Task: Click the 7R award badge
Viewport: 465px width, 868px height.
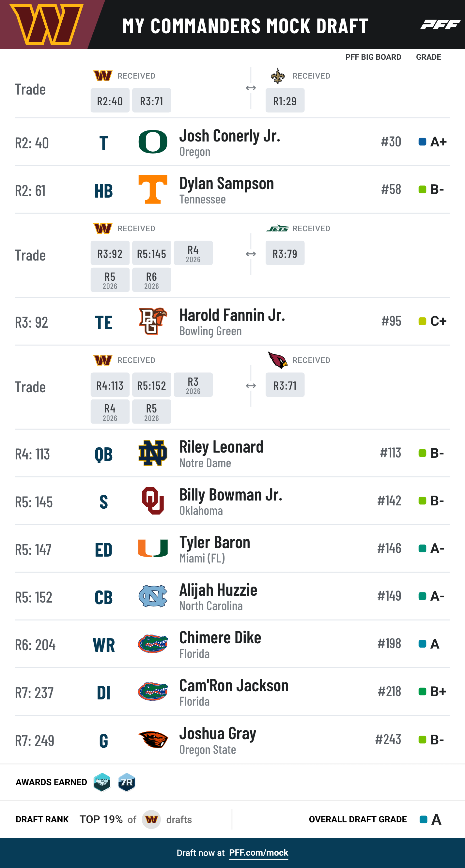Action: (127, 782)
